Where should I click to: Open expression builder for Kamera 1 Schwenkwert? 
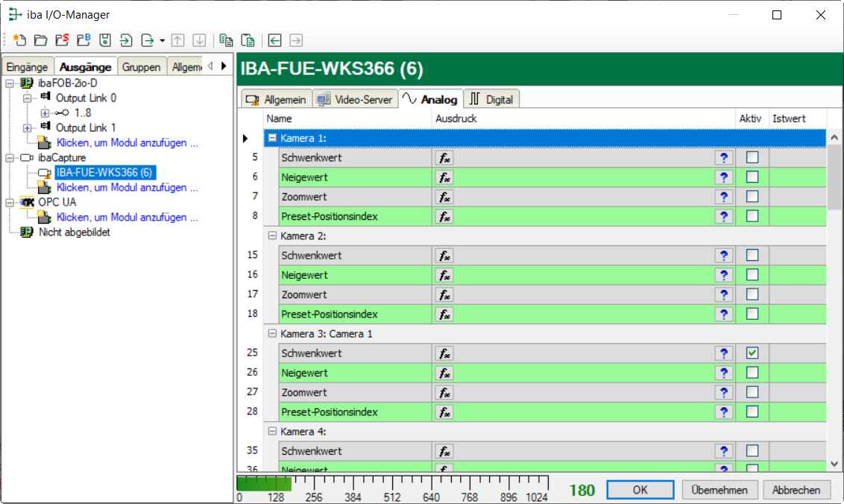(444, 157)
